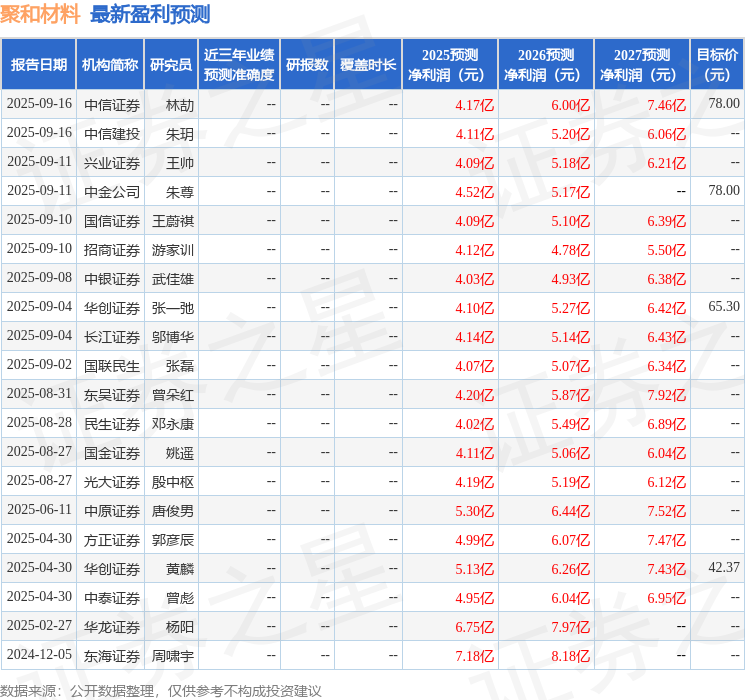Viewport: 745px width, 700px height.
Task: Click the 民生证券 institution cell
Action: coord(112,424)
